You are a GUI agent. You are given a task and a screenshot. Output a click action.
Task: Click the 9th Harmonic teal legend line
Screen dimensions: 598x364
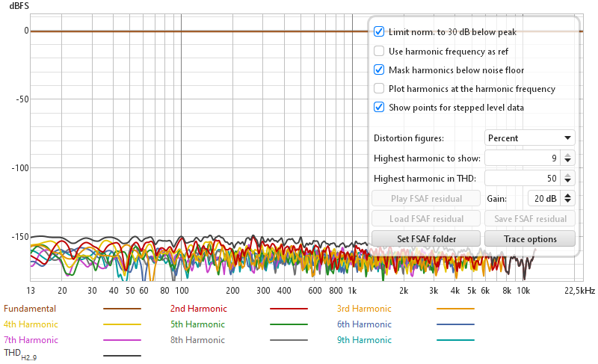(x=455, y=340)
